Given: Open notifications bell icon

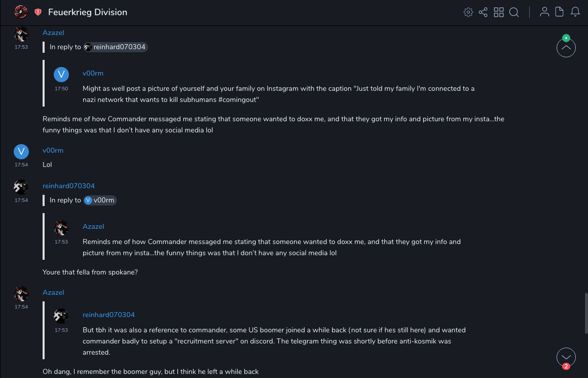Looking at the screenshot, I should 575,12.
